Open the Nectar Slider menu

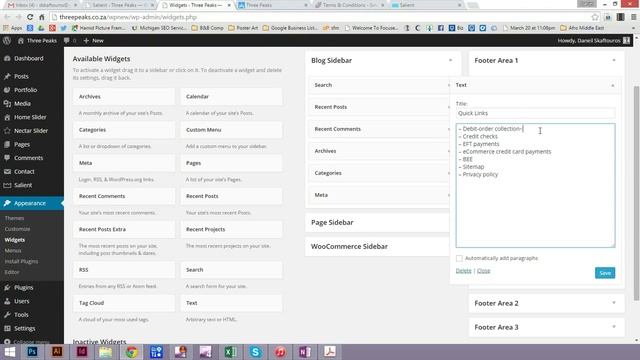coord(32,131)
